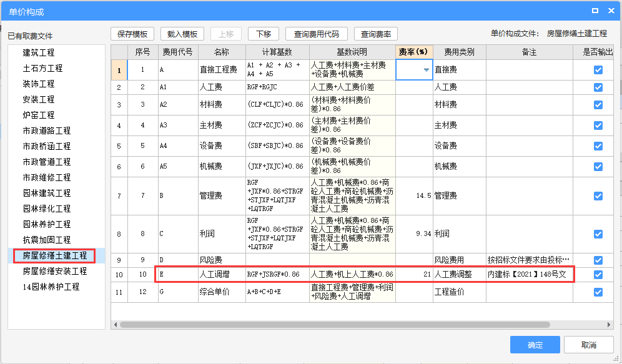Screen dimensions: 622x364
Task: Click the A+B+C+D+E formula cell
Action: pos(277,292)
